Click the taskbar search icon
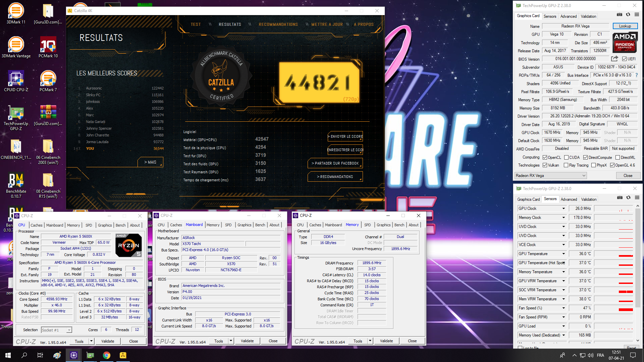Image resolution: width=644 pixels, height=362 pixels. pyautogui.click(x=24, y=355)
